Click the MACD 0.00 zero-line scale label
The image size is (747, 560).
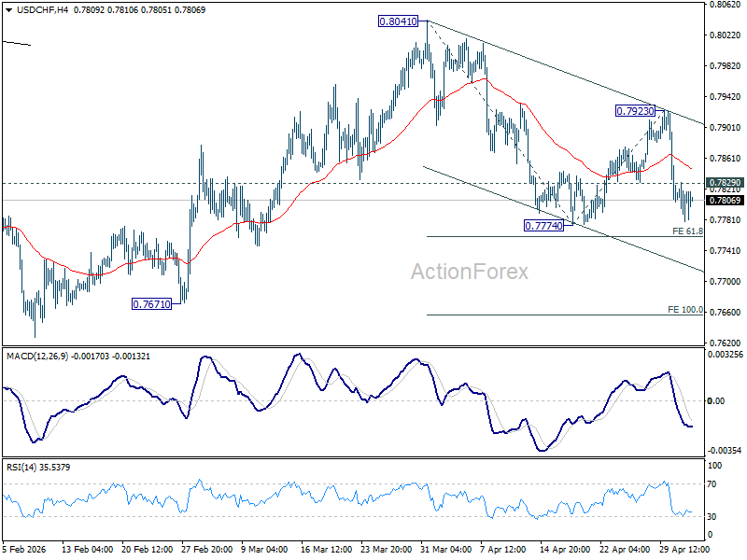(716, 401)
